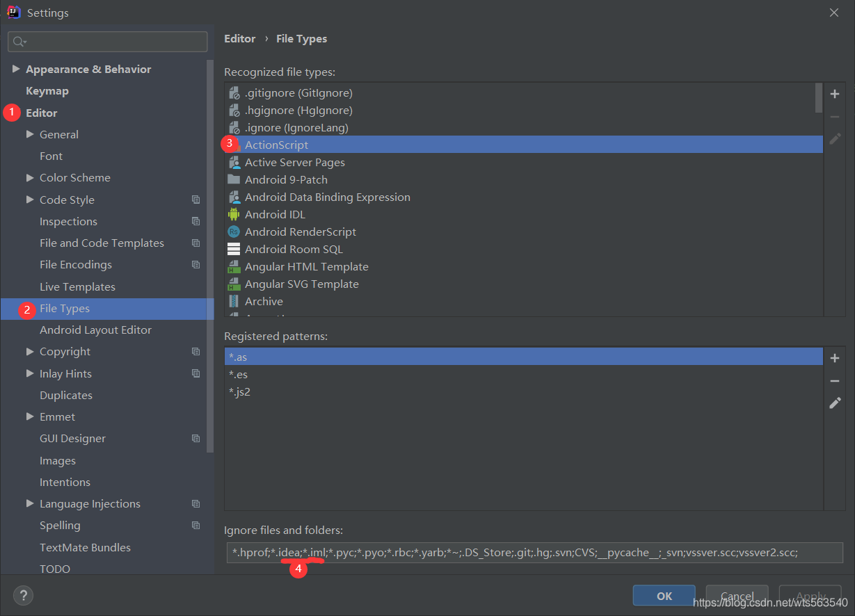This screenshot has width=855, height=616.
Task: Click the project-level icon beside Code Style
Action: coord(195,200)
